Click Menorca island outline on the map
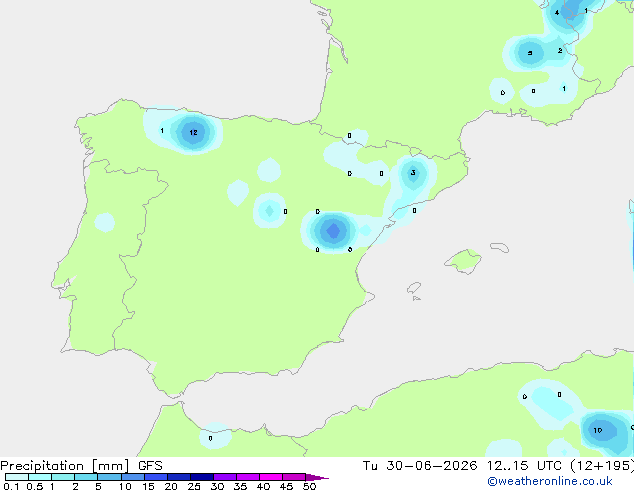Screen dimensions: 634x490 click(x=499, y=247)
